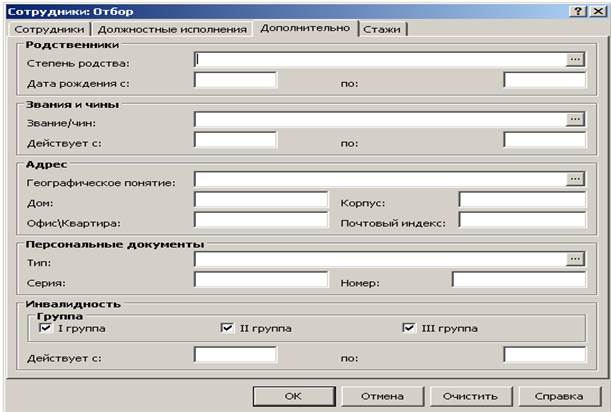Click the Звания и чины Действует с field
611x412 pixels.
point(235,140)
